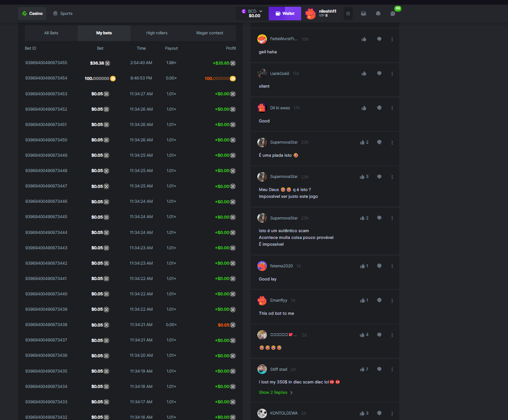
Task: Click the purple Wallet button
Action: coord(285,14)
